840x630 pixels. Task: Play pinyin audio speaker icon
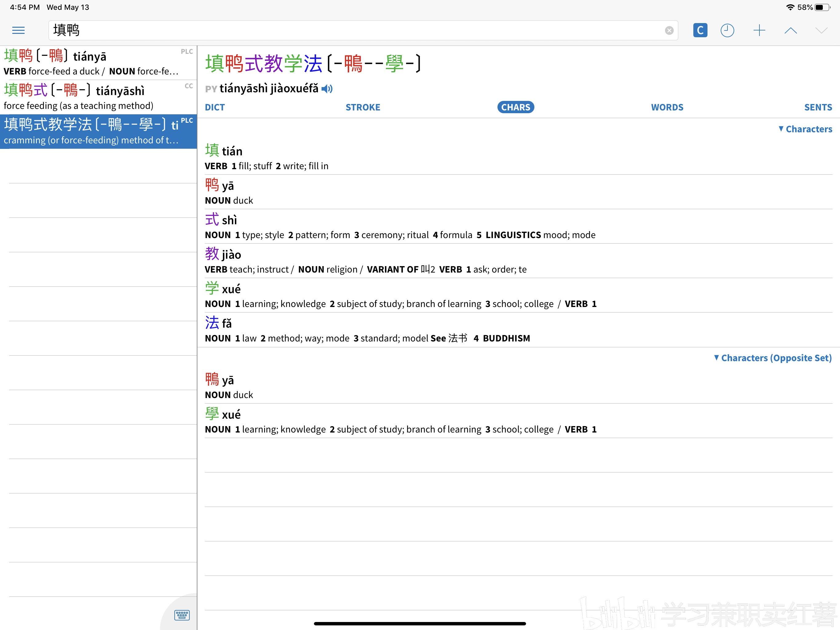[x=327, y=89]
